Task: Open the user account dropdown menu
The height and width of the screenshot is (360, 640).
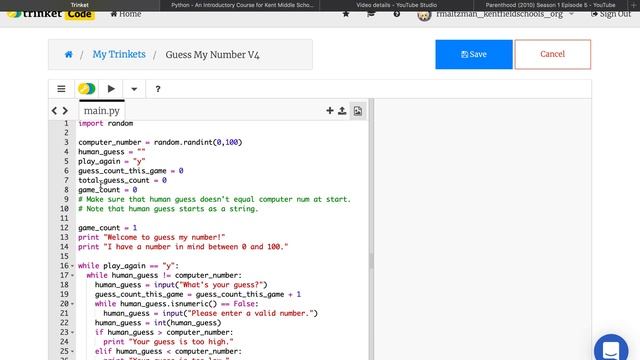Action: pos(505,15)
